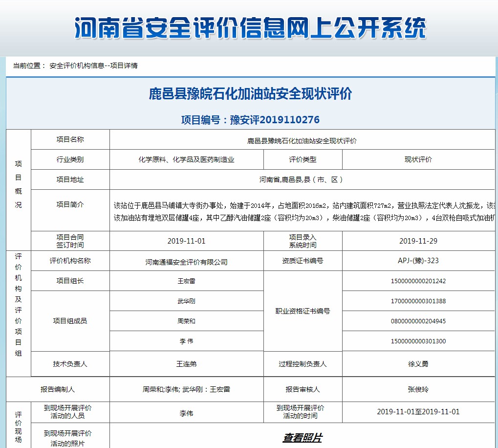
Task: Select process control lead 徐义勇
Action: click(x=418, y=364)
